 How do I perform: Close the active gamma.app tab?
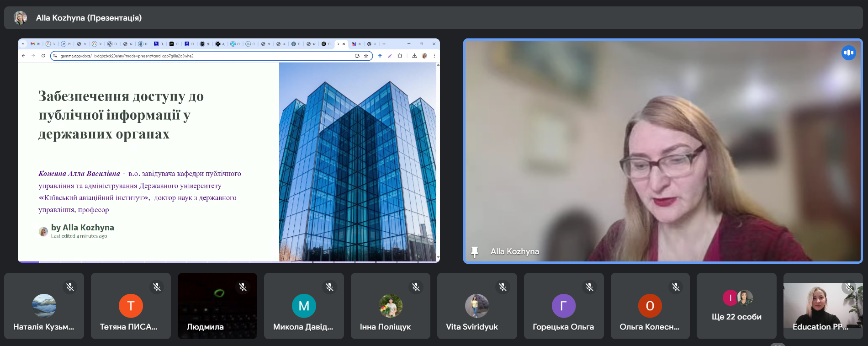click(x=344, y=44)
